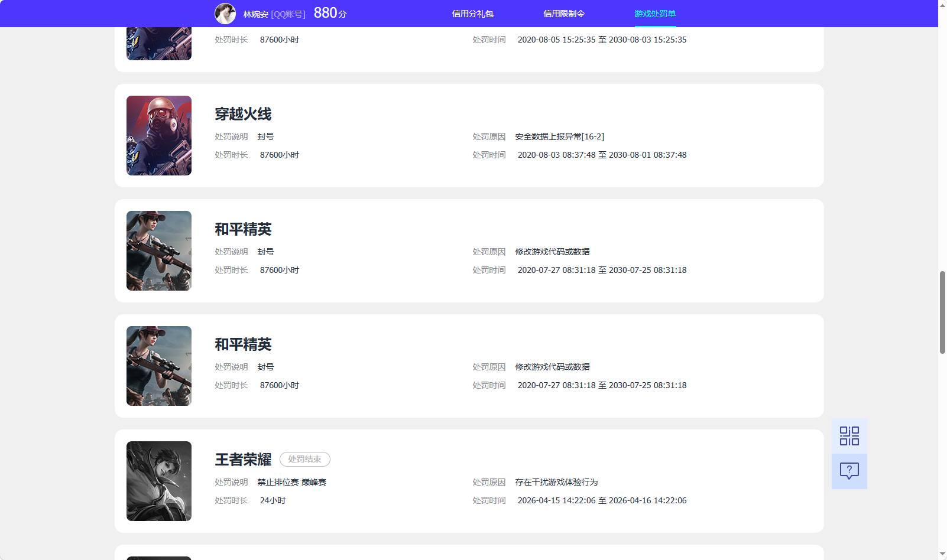Click the username 林婉安
Screen dimensions: 947x560
pyautogui.click(x=255, y=14)
